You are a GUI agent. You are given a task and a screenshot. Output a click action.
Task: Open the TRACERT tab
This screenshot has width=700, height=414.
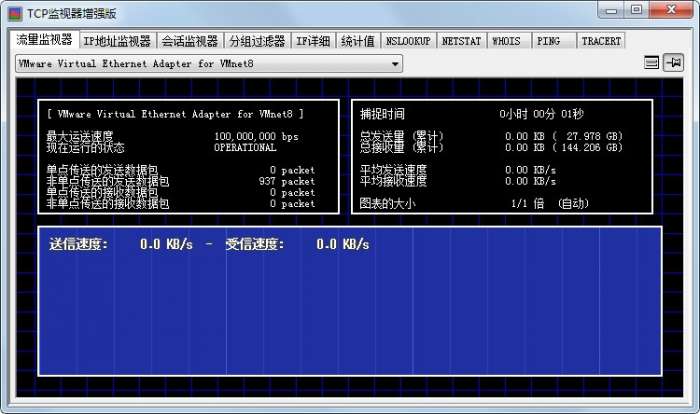(601, 41)
